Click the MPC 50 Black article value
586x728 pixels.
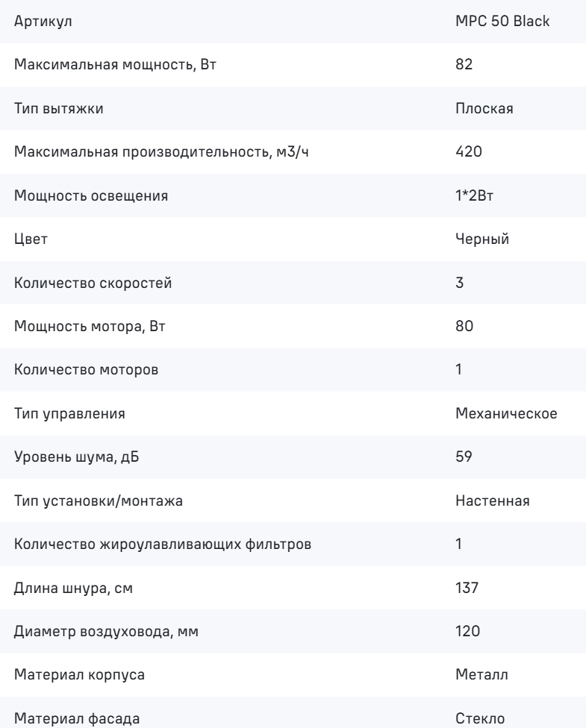click(502, 21)
